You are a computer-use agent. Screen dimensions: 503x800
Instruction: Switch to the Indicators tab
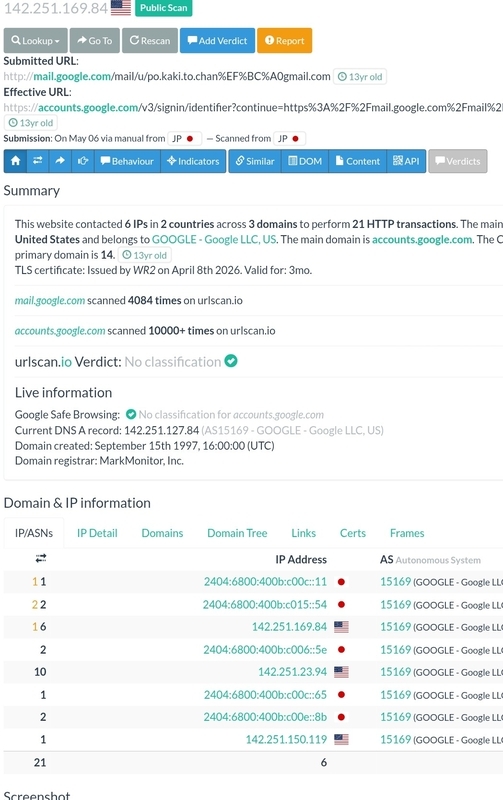(x=193, y=161)
